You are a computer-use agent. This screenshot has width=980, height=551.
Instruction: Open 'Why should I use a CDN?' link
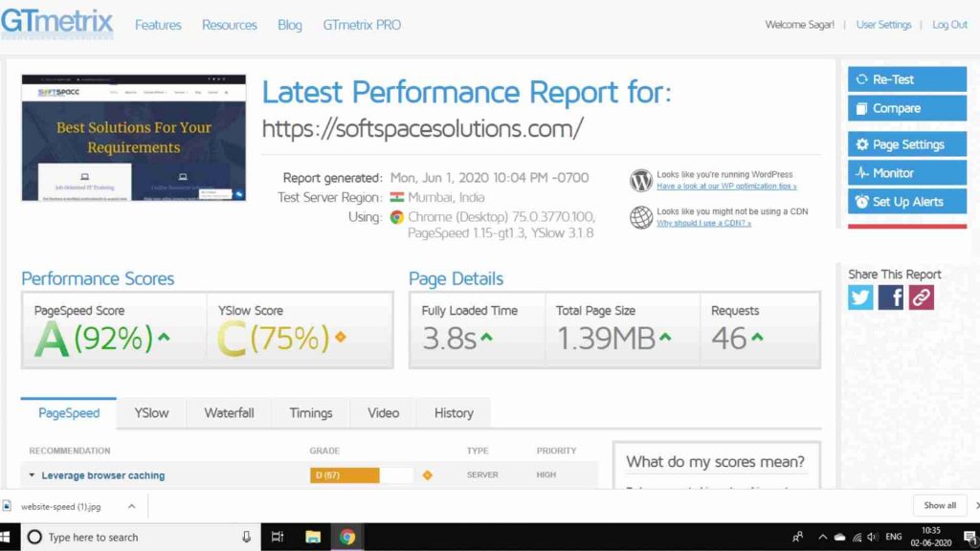703,223
